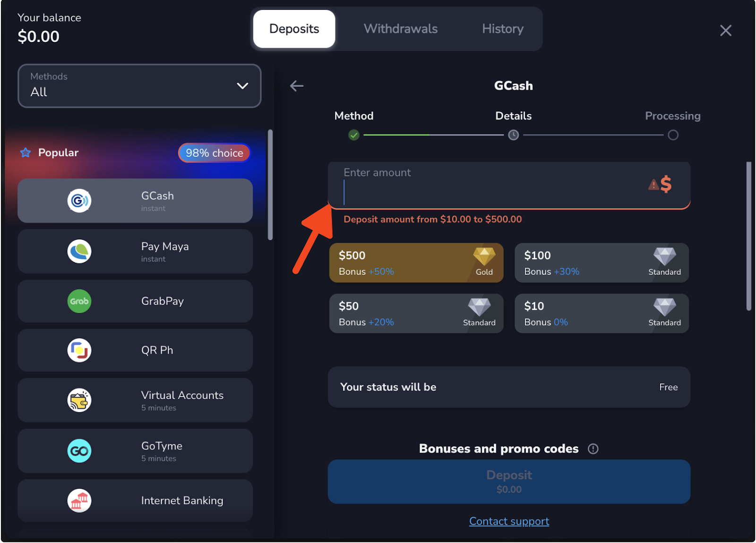Image resolution: width=756 pixels, height=543 pixels.
Task: Open the Contact support link
Action: [x=509, y=521]
